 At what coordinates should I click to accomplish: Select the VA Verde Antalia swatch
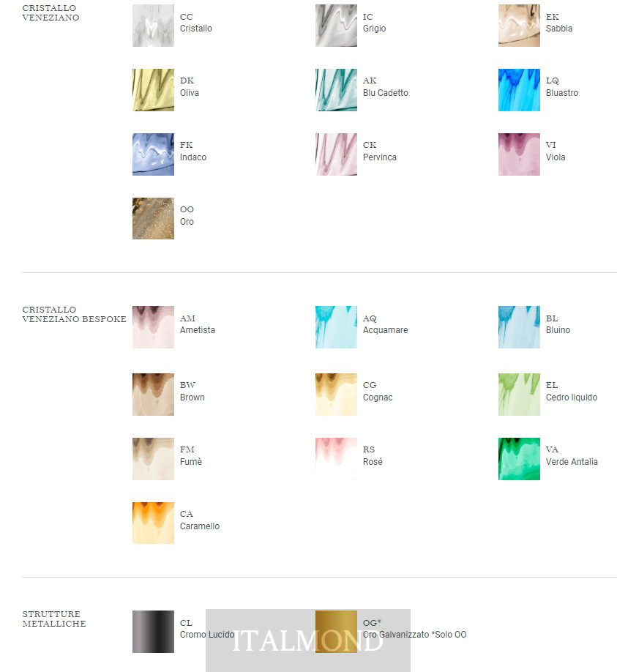[x=519, y=458]
